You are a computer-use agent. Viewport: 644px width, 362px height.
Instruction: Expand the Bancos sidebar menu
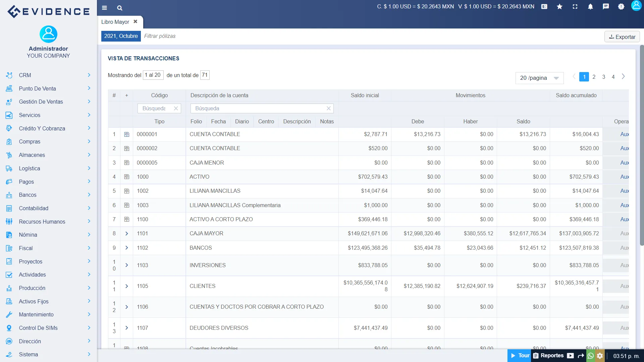pyautogui.click(x=48, y=195)
